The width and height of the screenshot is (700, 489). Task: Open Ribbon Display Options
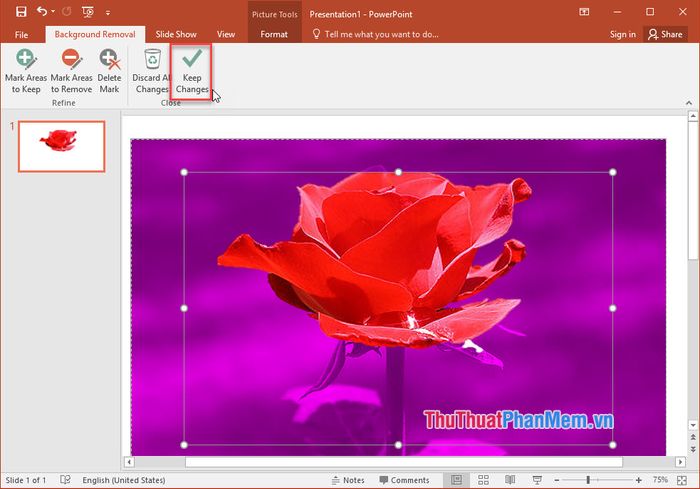(x=584, y=12)
